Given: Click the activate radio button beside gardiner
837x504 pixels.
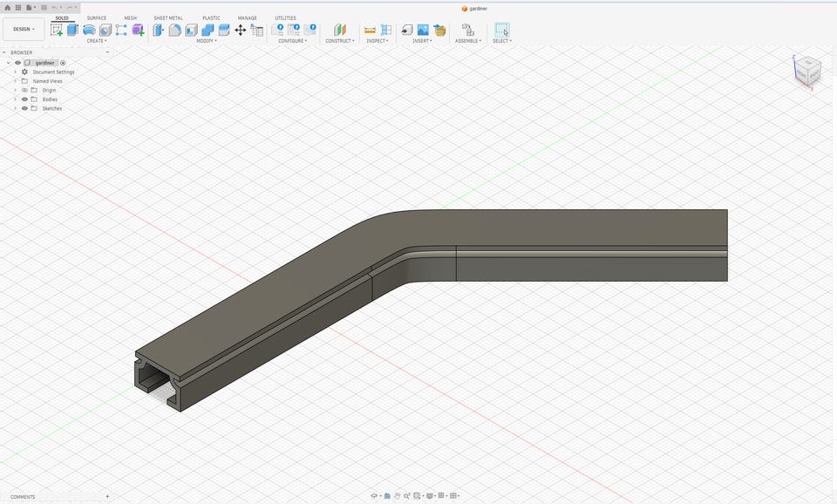Looking at the screenshot, I should [x=63, y=63].
